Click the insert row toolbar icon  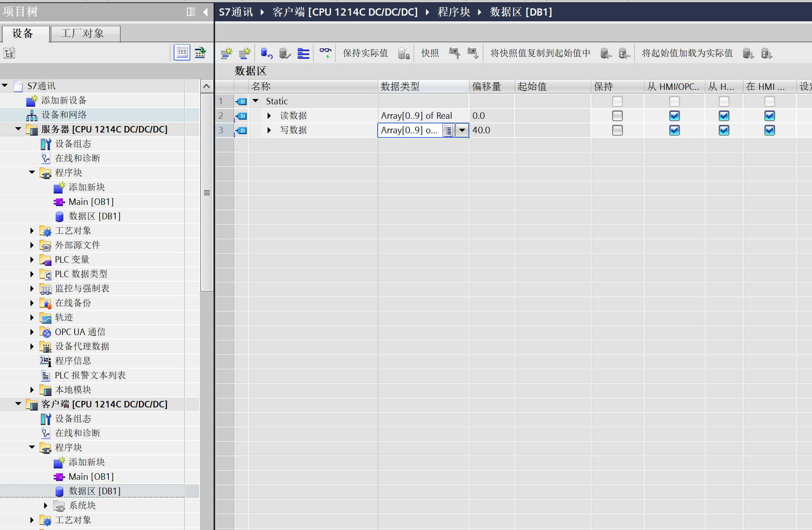[226, 53]
